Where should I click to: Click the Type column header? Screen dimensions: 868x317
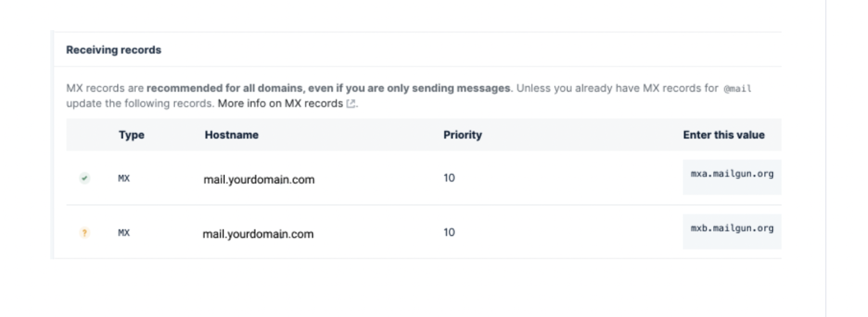click(x=131, y=135)
